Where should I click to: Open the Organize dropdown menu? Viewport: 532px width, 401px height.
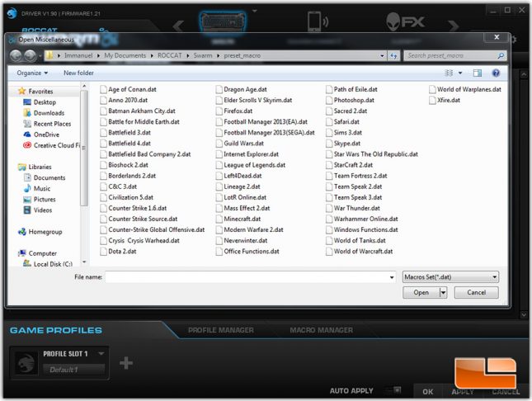pyautogui.click(x=32, y=73)
